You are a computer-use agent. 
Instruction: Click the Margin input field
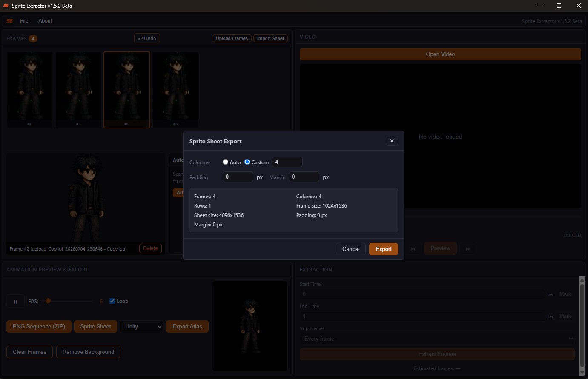304,177
